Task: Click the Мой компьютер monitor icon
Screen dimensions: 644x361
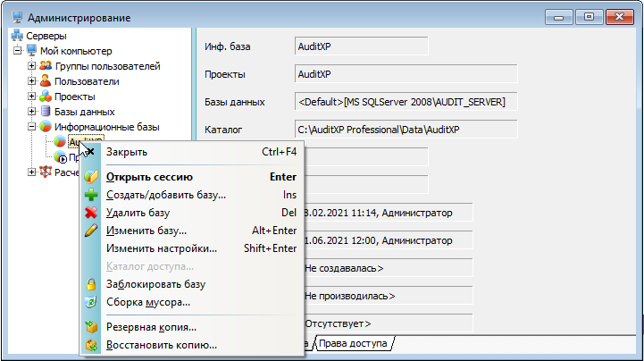Action: pos(31,51)
